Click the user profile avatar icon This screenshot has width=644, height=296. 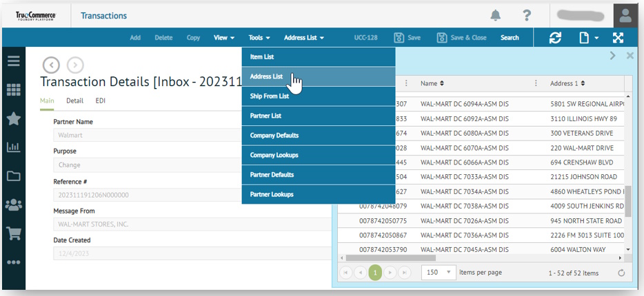(x=626, y=15)
